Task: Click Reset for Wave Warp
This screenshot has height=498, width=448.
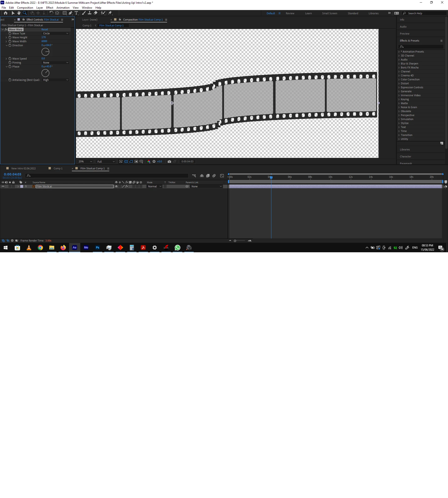Action: pyautogui.click(x=45, y=29)
